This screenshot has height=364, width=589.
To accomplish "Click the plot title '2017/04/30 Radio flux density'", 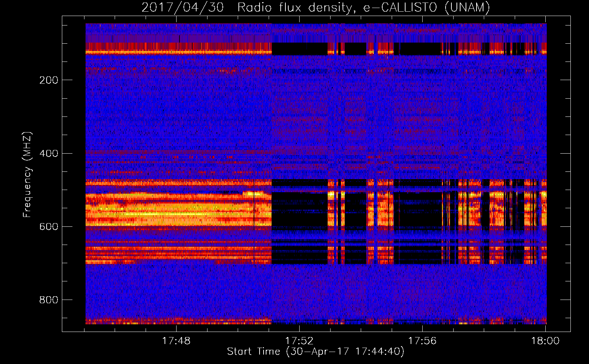I will pos(316,7).
